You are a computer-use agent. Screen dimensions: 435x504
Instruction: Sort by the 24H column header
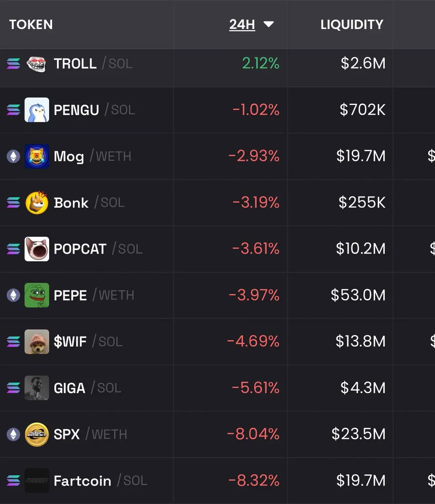pyautogui.click(x=242, y=24)
